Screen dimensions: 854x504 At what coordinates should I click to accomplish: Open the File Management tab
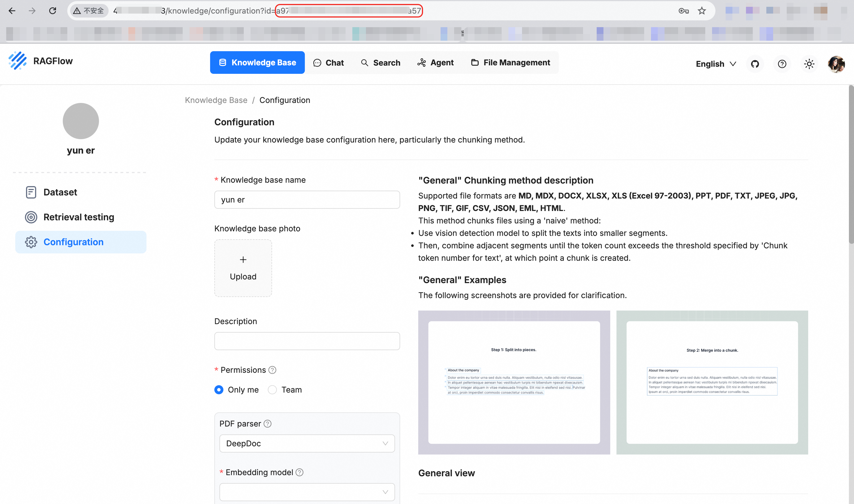click(510, 63)
